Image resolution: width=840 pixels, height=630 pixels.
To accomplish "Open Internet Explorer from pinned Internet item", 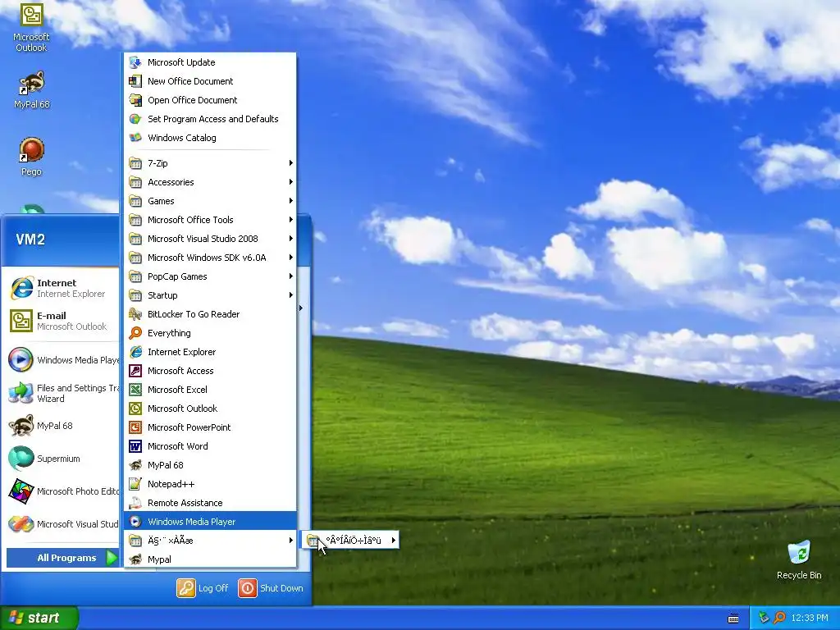I will point(62,288).
